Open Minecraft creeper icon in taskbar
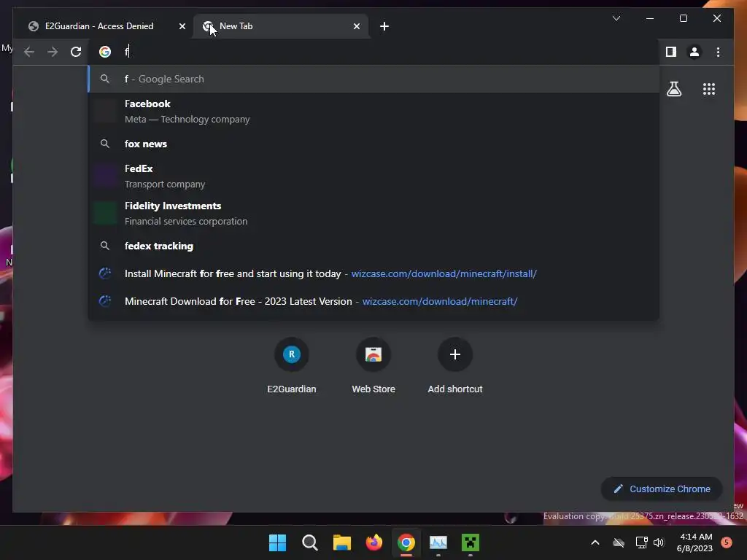This screenshot has height=560, width=747. (471, 542)
